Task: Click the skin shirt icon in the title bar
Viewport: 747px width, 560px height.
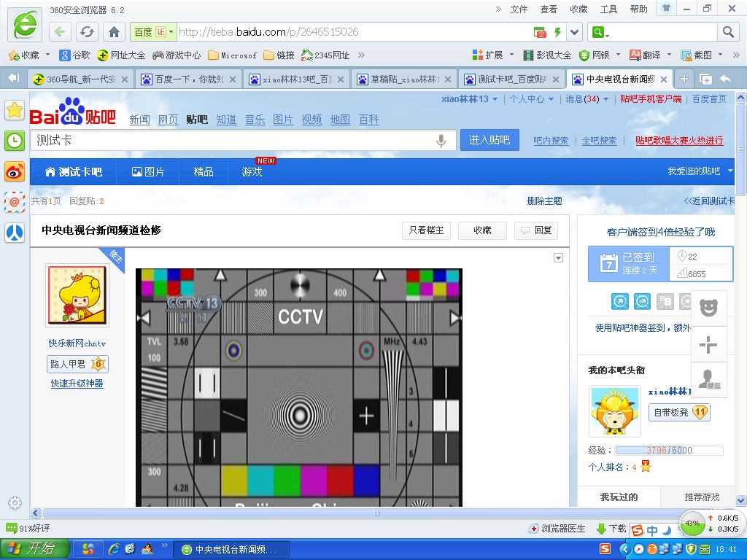Action: pyautogui.click(x=666, y=8)
